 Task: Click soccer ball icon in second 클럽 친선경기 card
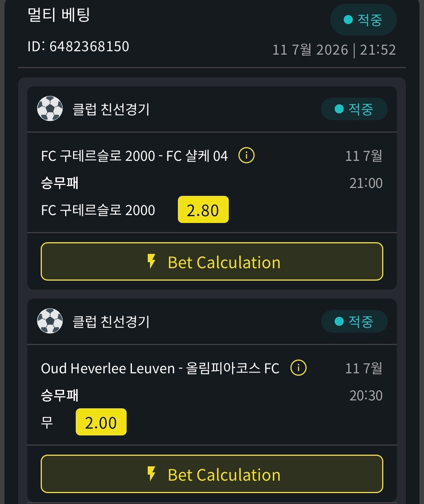click(50, 321)
